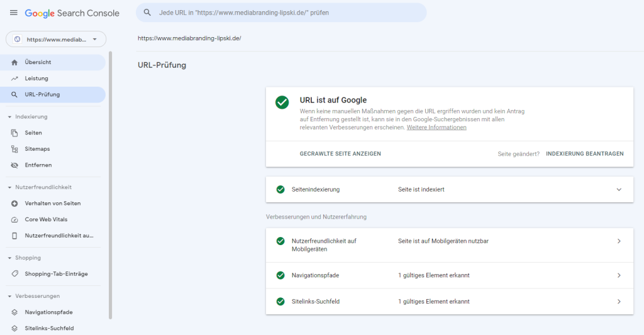Click the phone icon beside Nutzerfreundlichkeit au...
Viewport: 644px width, 335px height.
point(14,236)
